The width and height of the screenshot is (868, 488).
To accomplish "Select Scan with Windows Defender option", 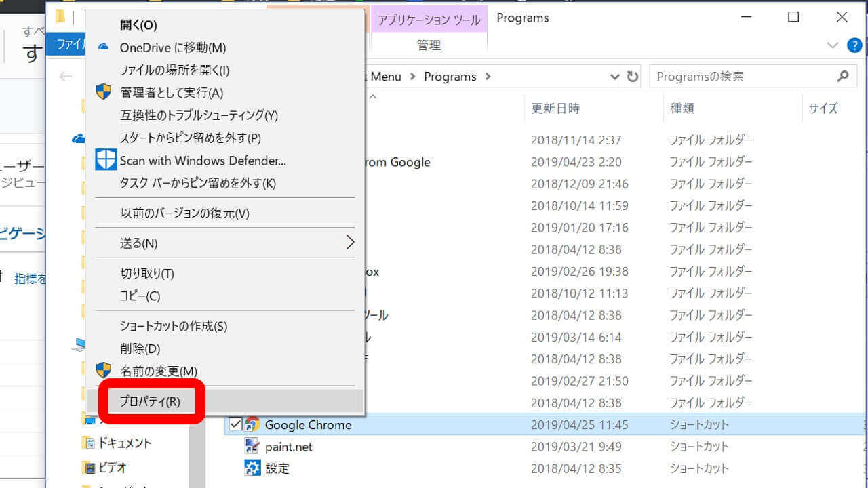I will point(202,161).
